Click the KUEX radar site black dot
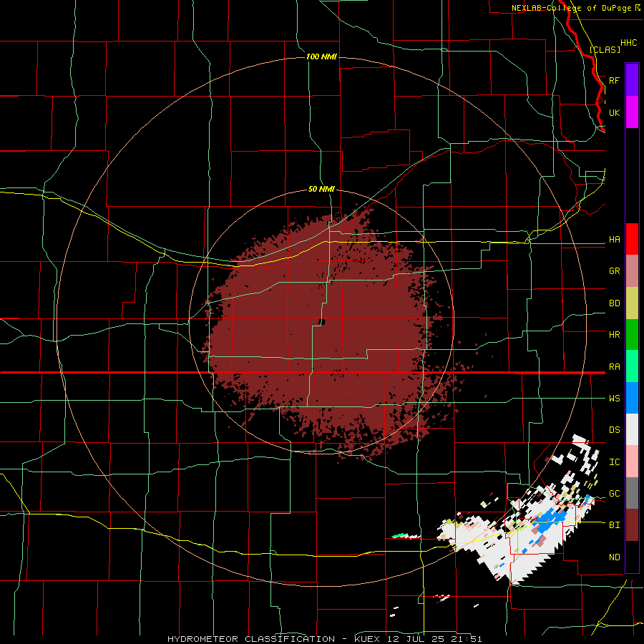 pyautogui.click(x=321, y=323)
